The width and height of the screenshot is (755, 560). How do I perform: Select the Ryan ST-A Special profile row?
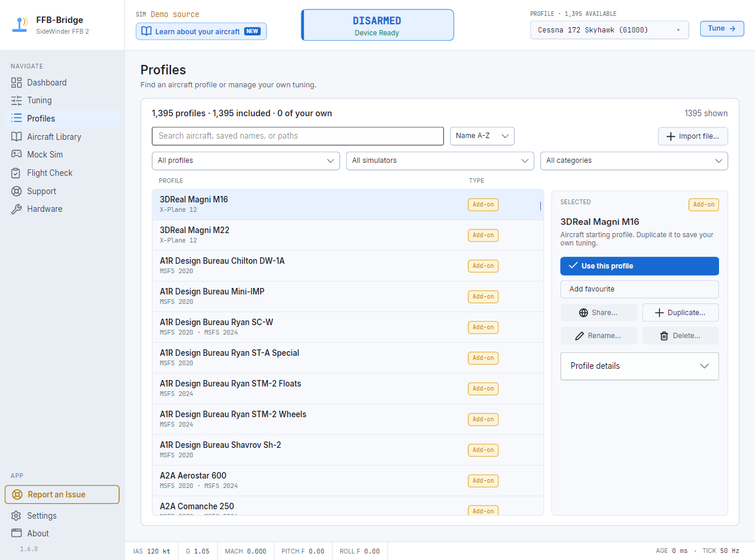tap(348, 358)
